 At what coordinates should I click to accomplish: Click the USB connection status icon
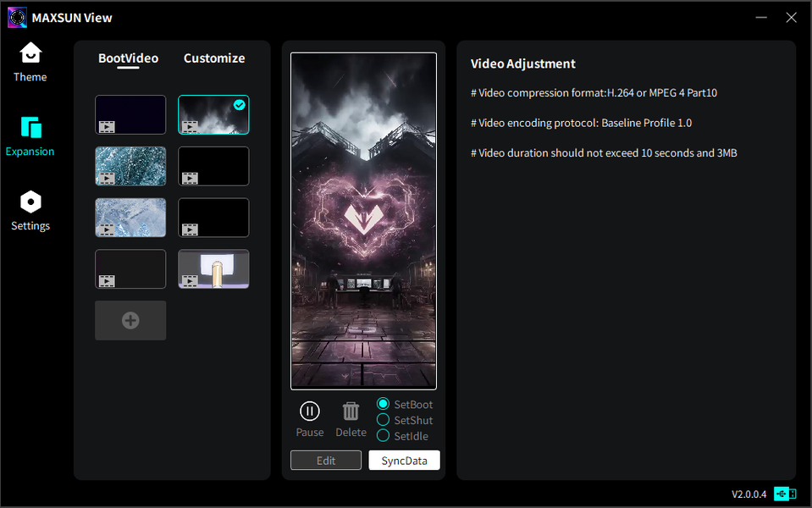pos(785,494)
